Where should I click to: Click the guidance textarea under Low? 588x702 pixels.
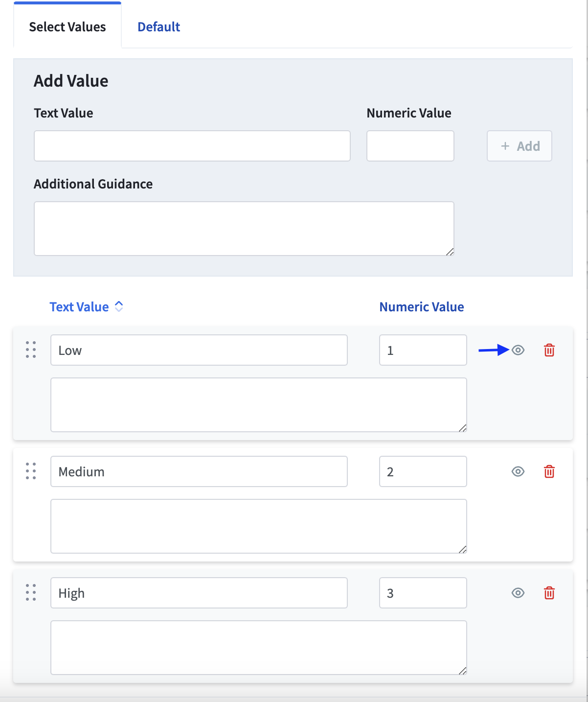pos(259,405)
